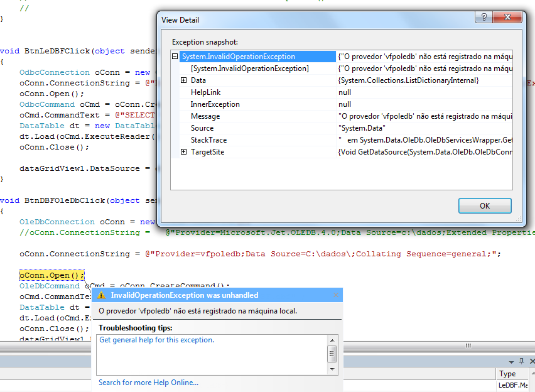Click the OdbcConnection type in the code

pos(55,72)
